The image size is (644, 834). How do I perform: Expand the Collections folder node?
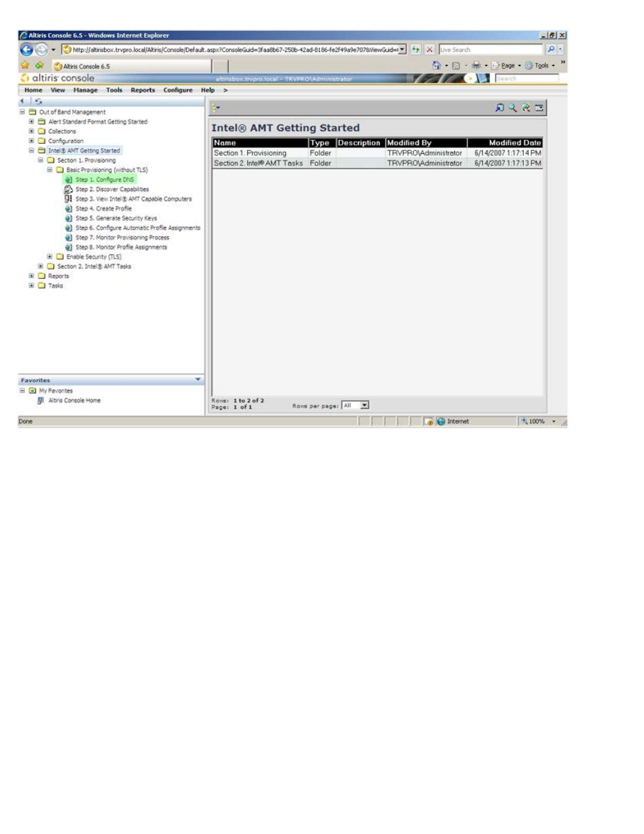(x=31, y=131)
